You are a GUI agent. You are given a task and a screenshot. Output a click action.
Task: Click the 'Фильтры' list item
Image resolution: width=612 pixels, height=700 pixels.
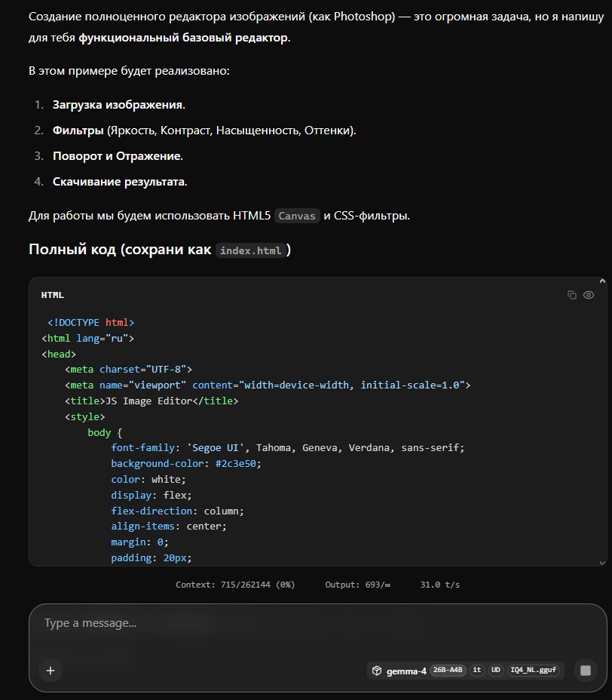204,130
